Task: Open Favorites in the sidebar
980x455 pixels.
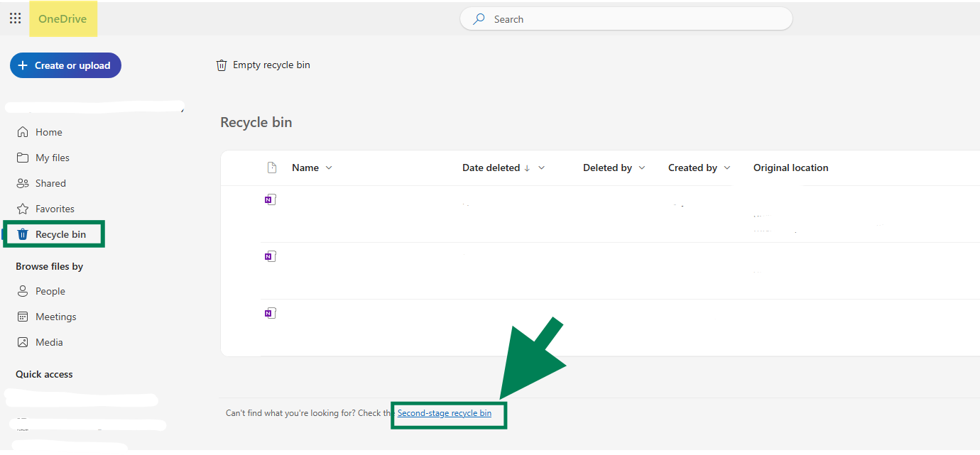Action: (45, 209)
